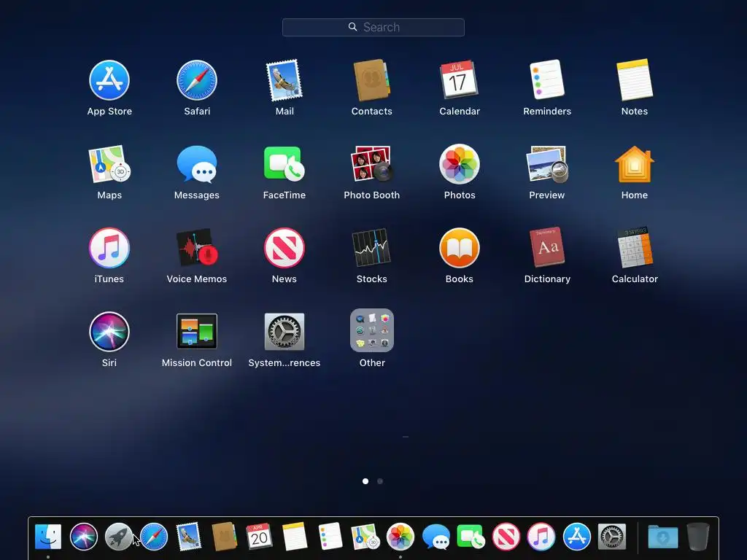The width and height of the screenshot is (747, 560).
Task: Open the Dictionary app
Action: [x=547, y=247]
